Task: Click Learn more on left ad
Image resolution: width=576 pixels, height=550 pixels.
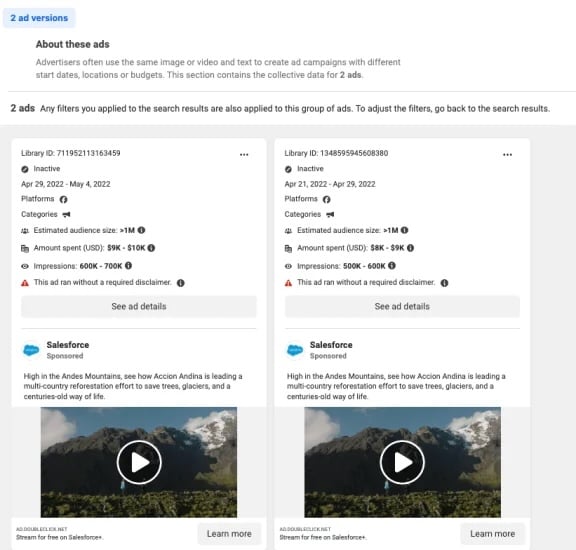Action: [x=229, y=533]
